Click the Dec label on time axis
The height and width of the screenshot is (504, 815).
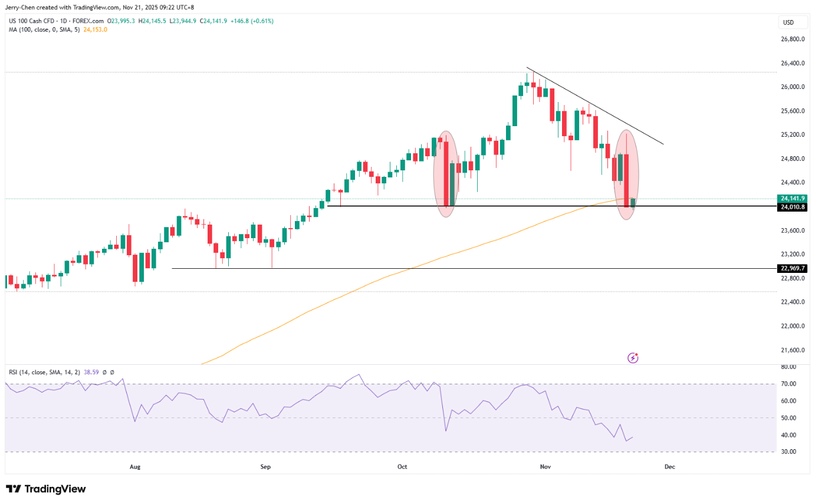pyautogui.click(x=669, y=466)
